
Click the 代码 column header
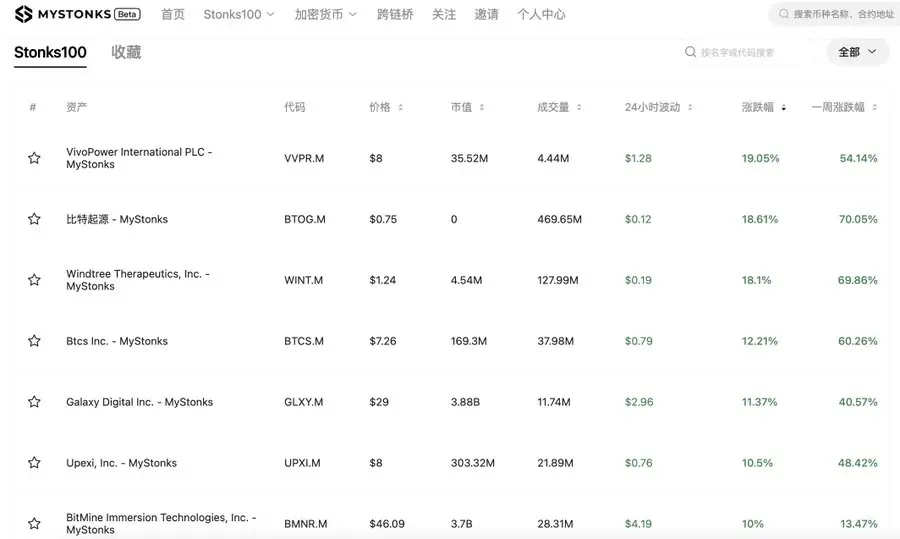click(x=295, y=107)
